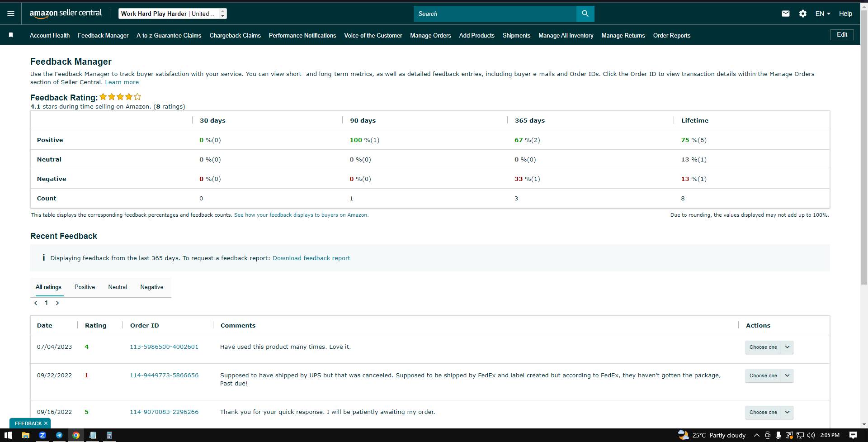Open Choose one dropdown for 09/16/2022 feedback
868x442 pixels.
point(769,412)
